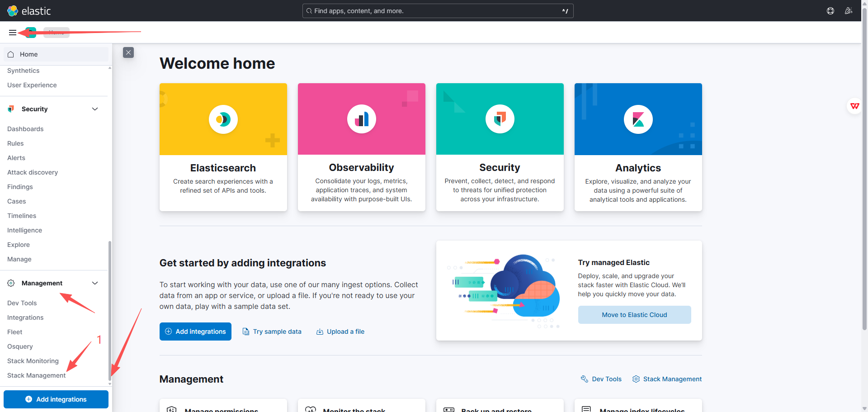Click the Manage index lifecycles icon
This screenshot has width=868, height=412.
click(x=586, y=409)
